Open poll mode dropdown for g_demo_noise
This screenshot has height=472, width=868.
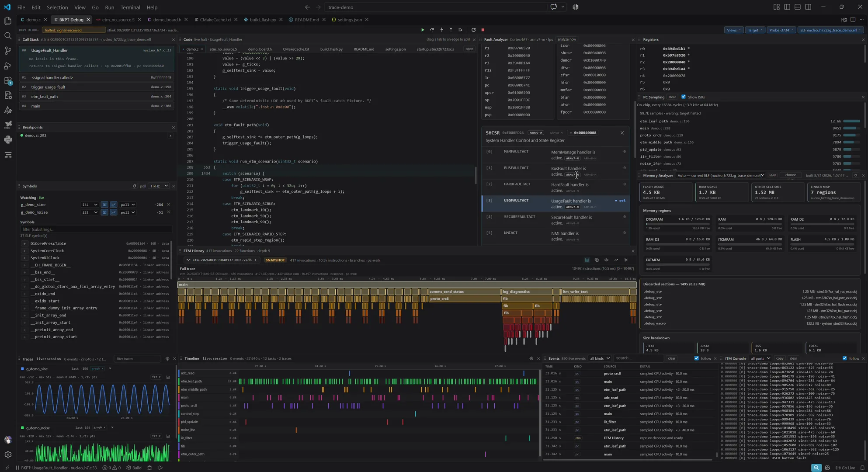pos(128,212)
